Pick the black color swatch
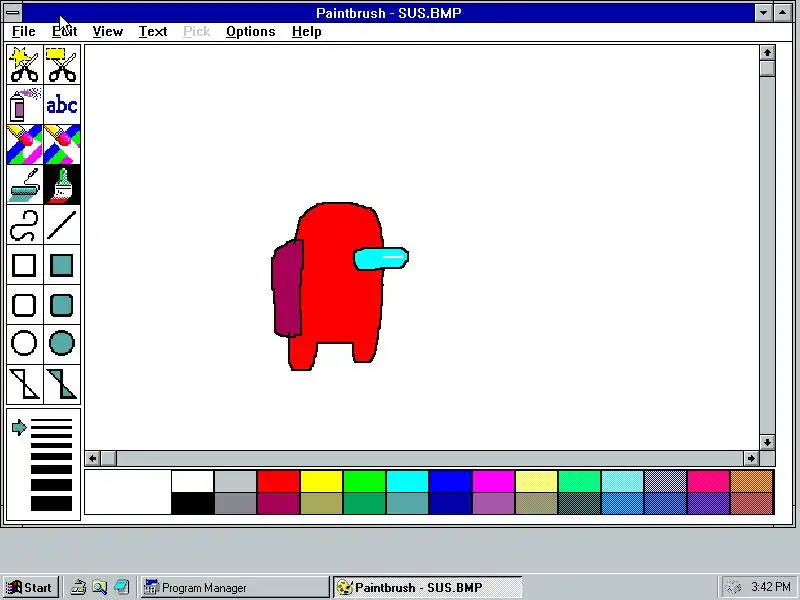The image size is (800, 600). (192, 504)
